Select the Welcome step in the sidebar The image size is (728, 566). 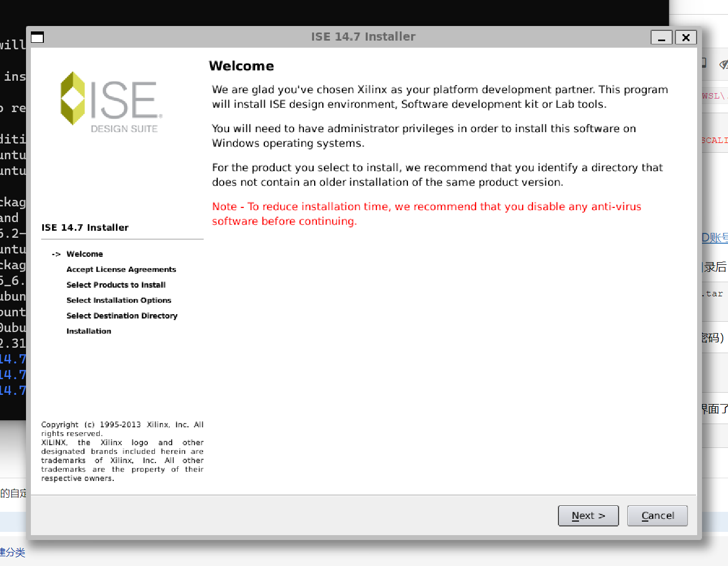click(84, 253)
